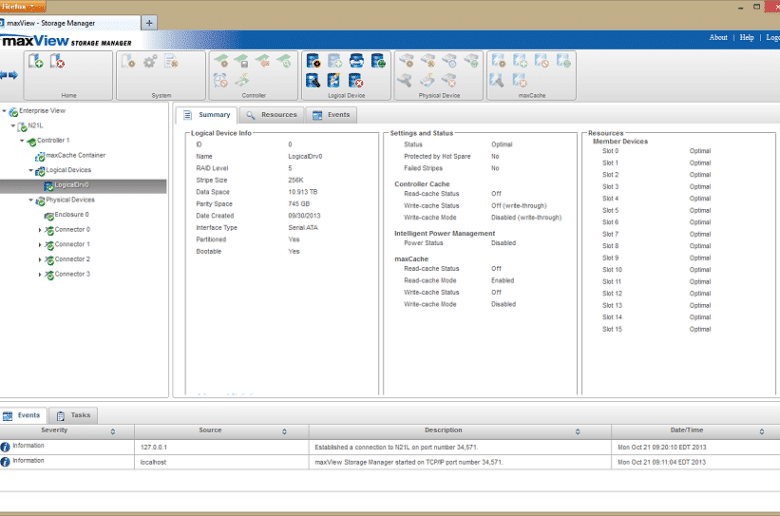Screen dimensions: 780x516
Task: Expand the Connector 2 tree node
Action: [x=40, y=260]
